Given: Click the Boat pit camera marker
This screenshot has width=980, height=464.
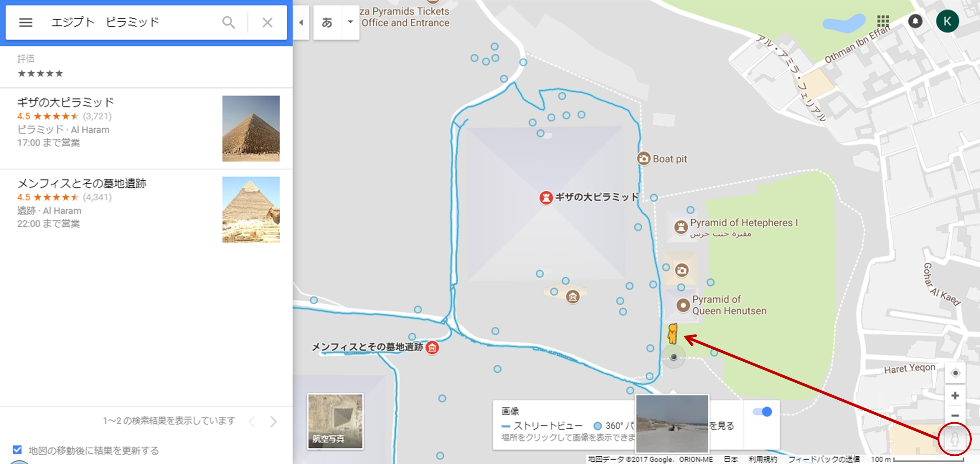Looking at the screenshot, I should pos(644,159).
